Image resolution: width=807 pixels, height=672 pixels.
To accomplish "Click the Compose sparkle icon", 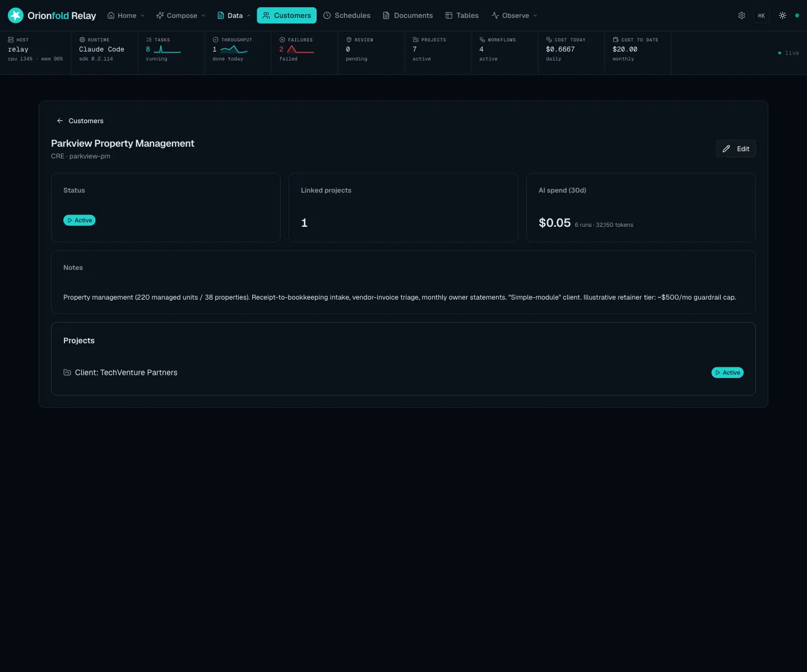I will pyautogui.click(x=160, y=16).
